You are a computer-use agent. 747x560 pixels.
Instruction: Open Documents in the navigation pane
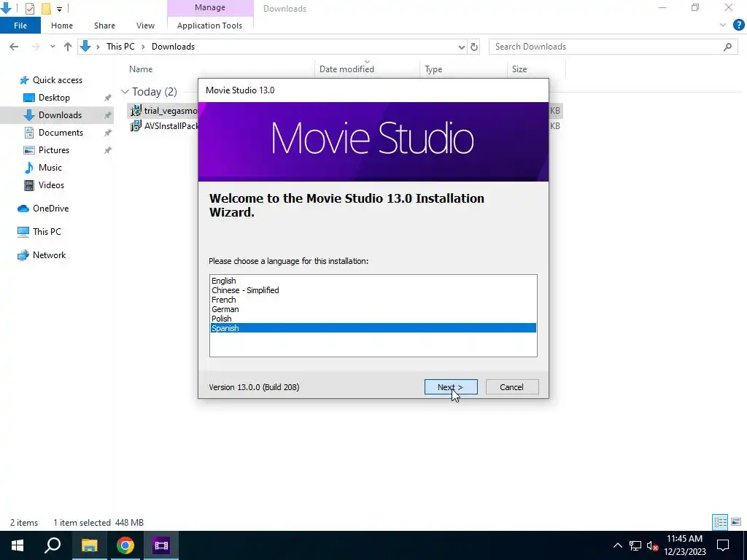pos(61,133)
